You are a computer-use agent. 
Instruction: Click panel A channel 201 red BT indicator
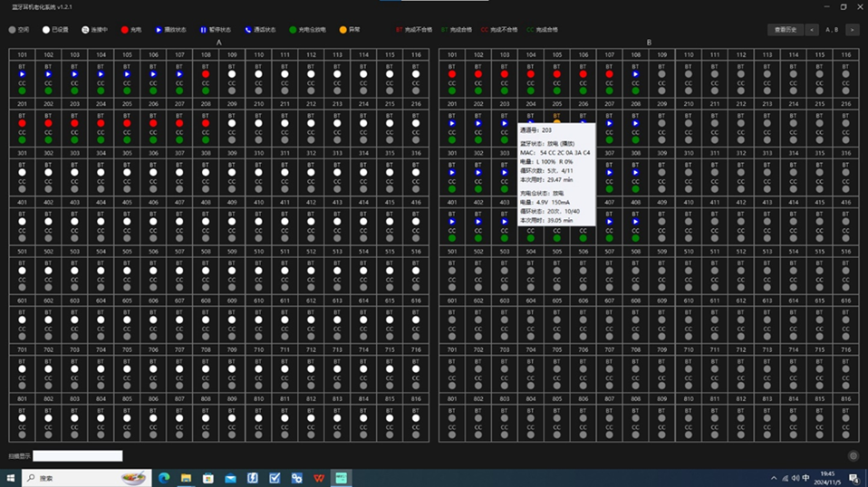tap(22, 123)
